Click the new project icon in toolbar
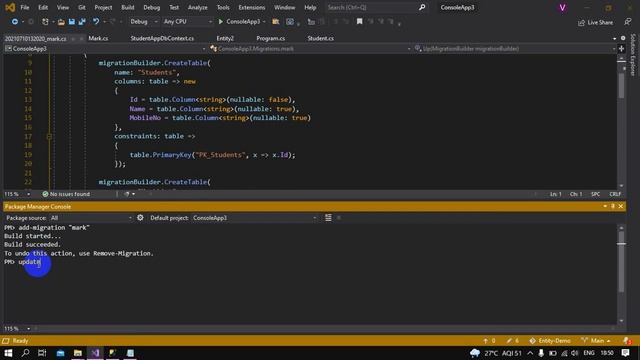 click(x=45, y=22)
